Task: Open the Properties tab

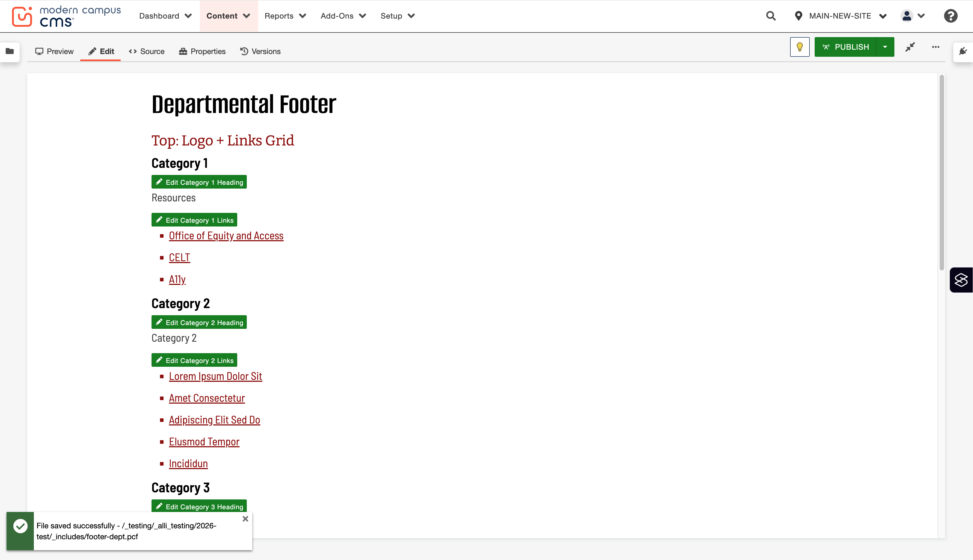Action: (x=202, y=51)
